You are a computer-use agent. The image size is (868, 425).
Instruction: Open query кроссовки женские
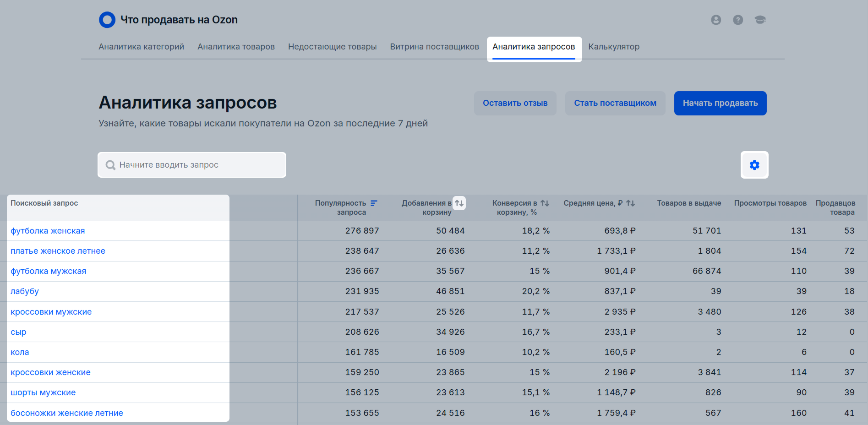(x=50, y=372)
